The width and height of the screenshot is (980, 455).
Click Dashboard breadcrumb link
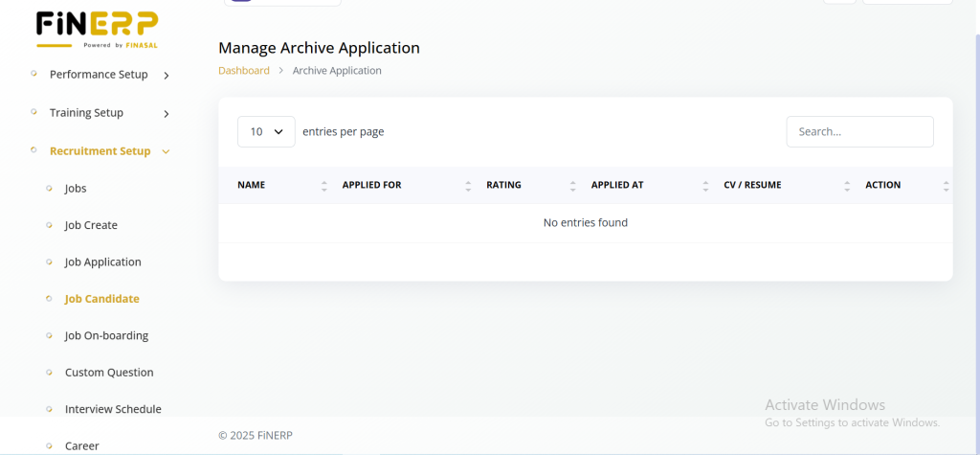click(244, 71)
